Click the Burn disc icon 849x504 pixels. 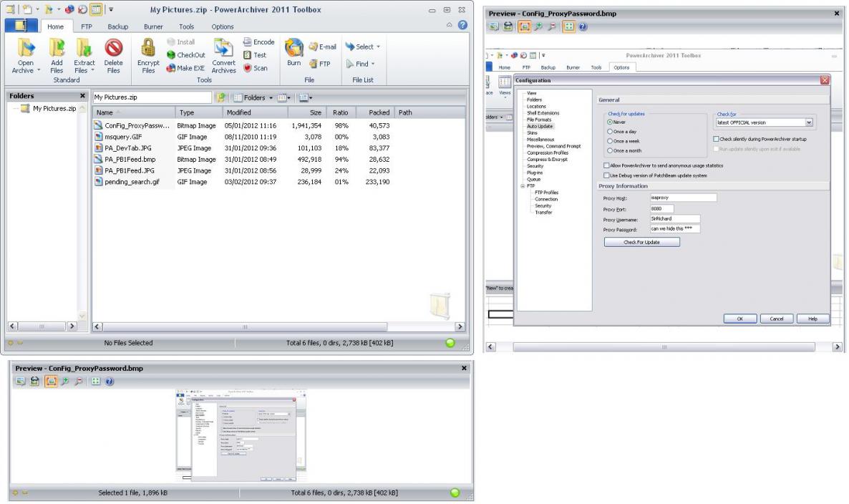[x=294, y=48]
